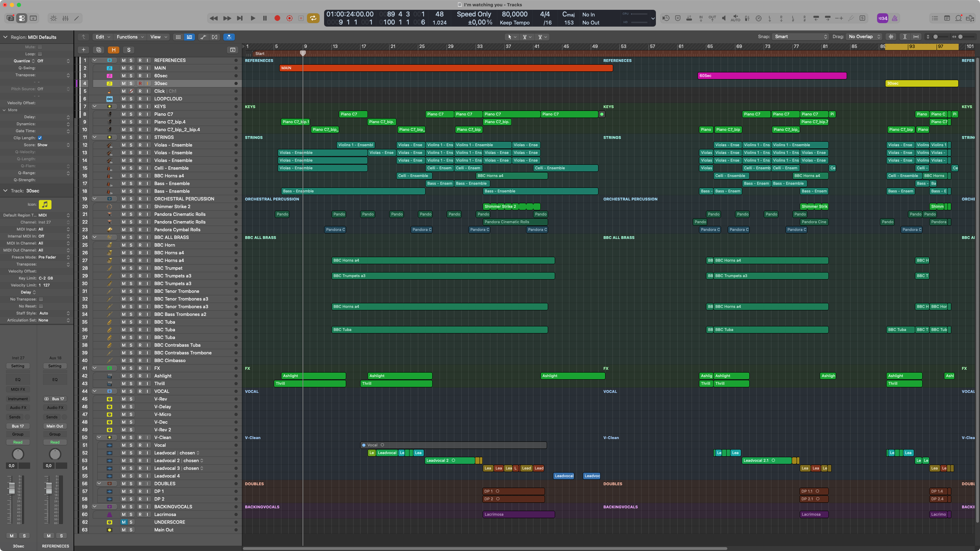
Task: Collapse the Track 30sec inspector section
Action: pyautogui.click(x=5, y=191)
